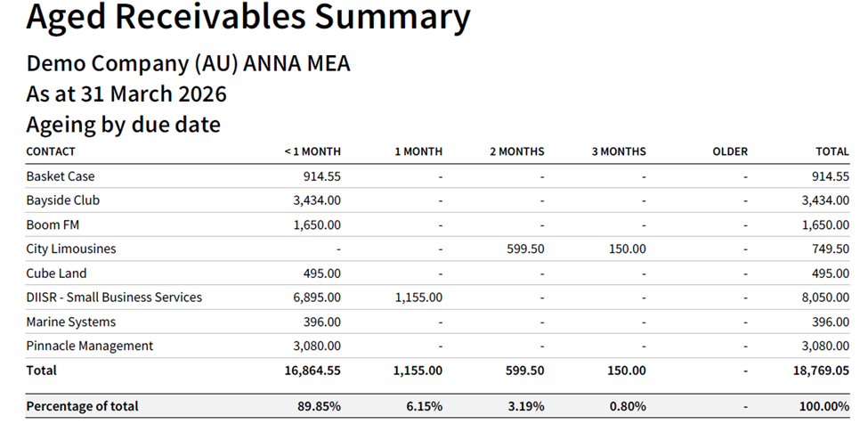868x424 pixels.
Task: Click the 3 MONTHS column header
Action: coord(619,151)
